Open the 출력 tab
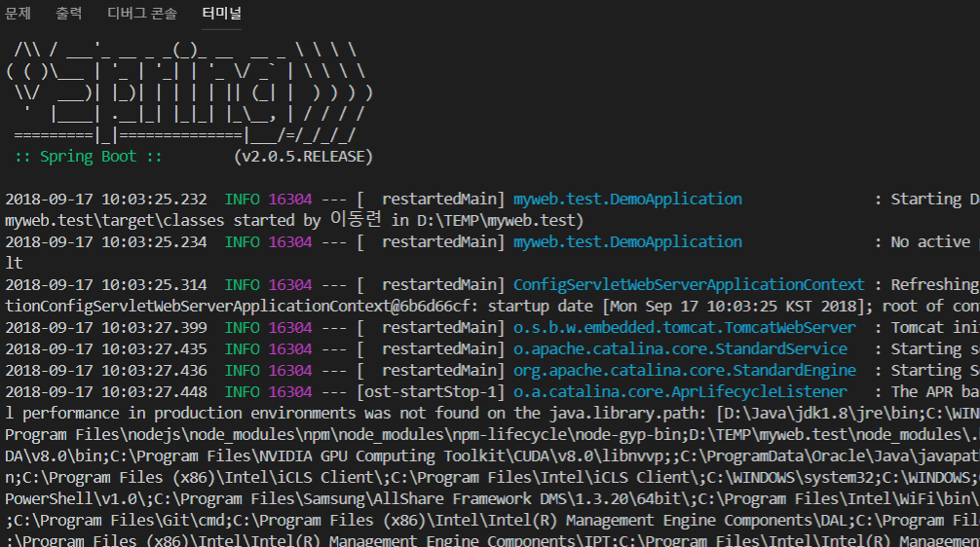 (x=69, y=14)
